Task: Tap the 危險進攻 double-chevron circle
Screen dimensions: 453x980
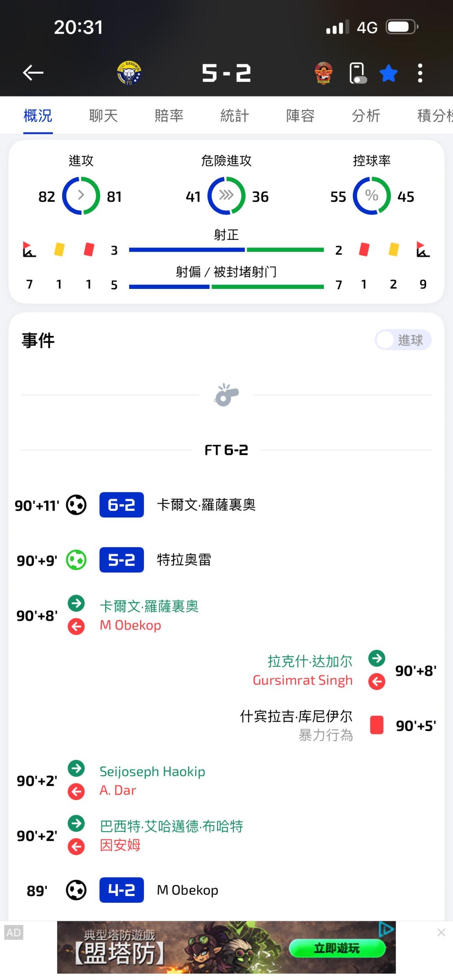Action: pos(226,196)
